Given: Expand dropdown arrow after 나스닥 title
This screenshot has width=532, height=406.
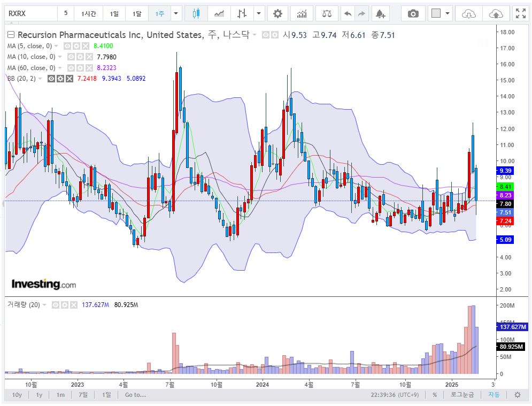Looking at the screenshot, I should click(x=255, y=35).
